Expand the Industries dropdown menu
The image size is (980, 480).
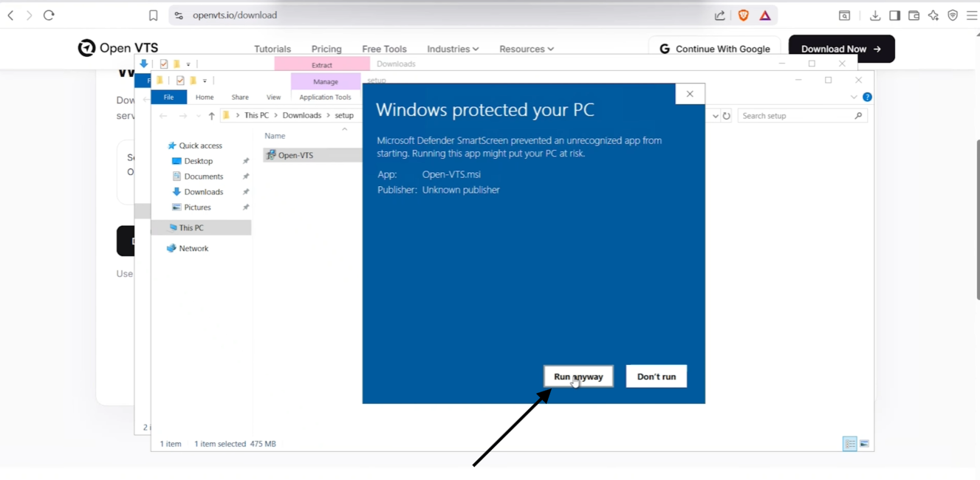[x=453, y=49]
